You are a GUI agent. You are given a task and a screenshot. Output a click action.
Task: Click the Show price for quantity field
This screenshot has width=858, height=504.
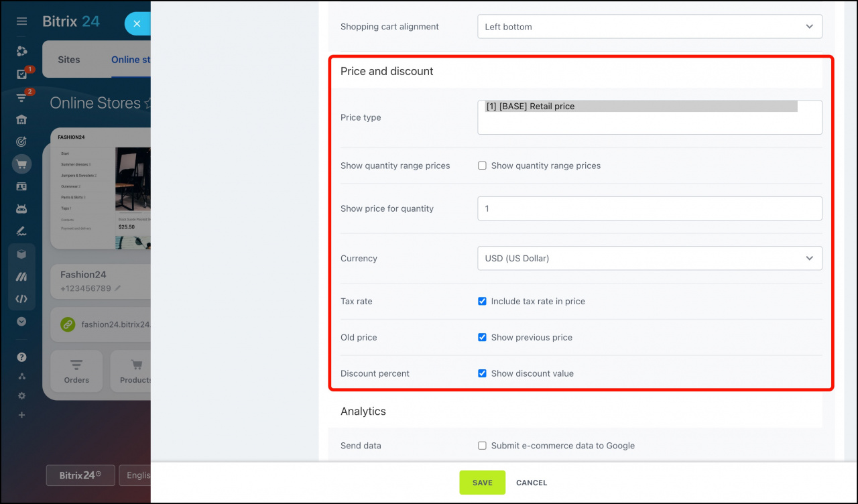point(649,208)
